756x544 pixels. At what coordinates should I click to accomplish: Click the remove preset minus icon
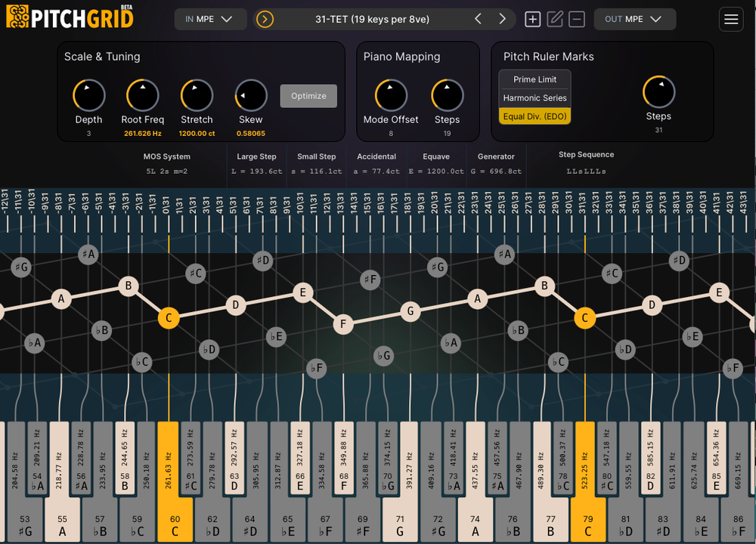coord(577,20)
